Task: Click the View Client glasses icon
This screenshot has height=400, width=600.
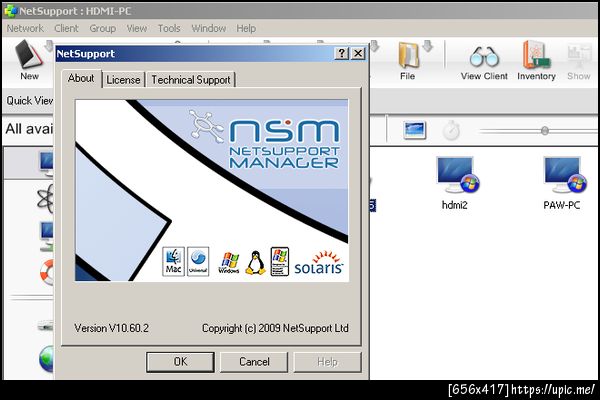Action: click(x=484, y=57)
